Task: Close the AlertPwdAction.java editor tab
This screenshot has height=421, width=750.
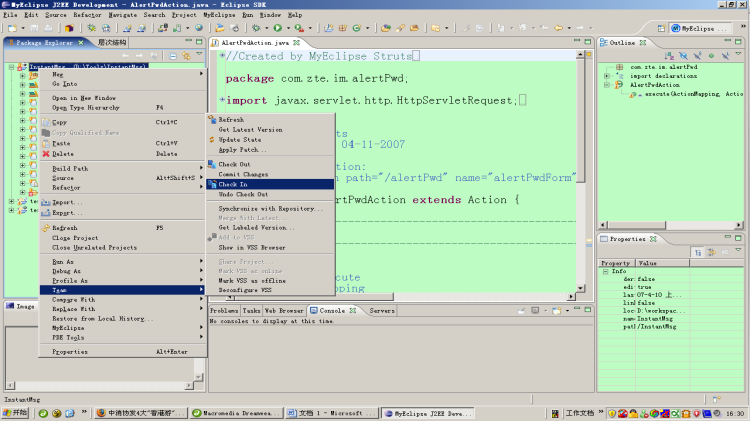Action: pyautogui.click(x=297, y=43)
